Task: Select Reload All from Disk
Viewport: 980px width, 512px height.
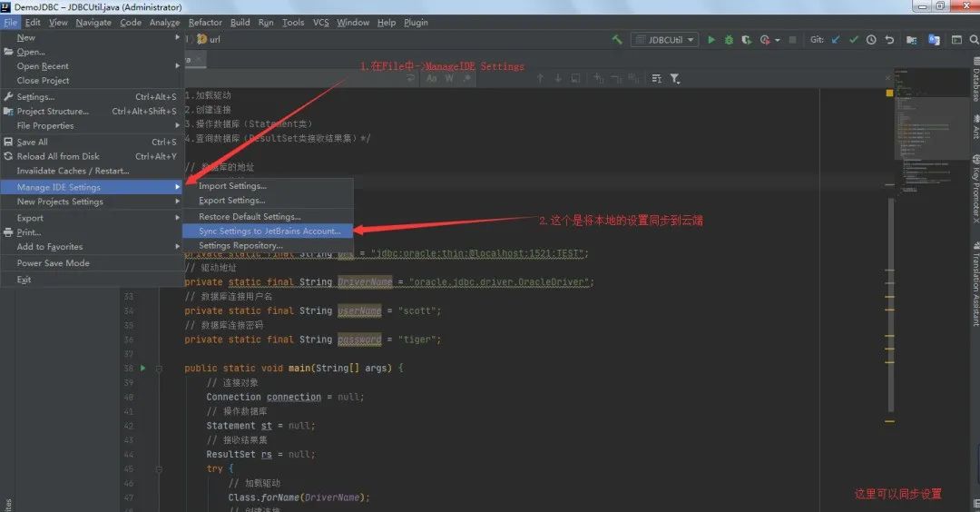Action: [92, 156]
